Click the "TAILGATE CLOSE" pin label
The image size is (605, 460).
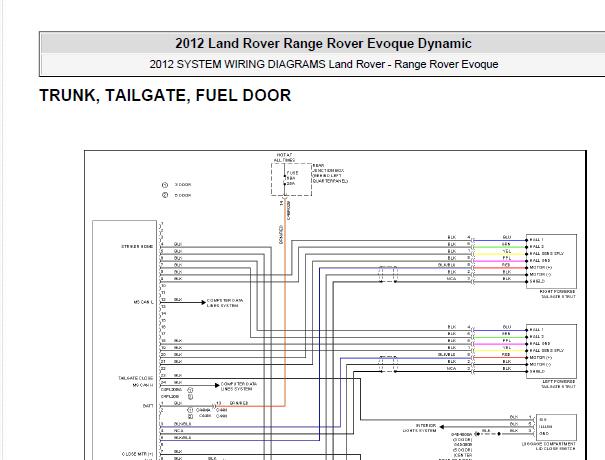(x=136, y=378)
